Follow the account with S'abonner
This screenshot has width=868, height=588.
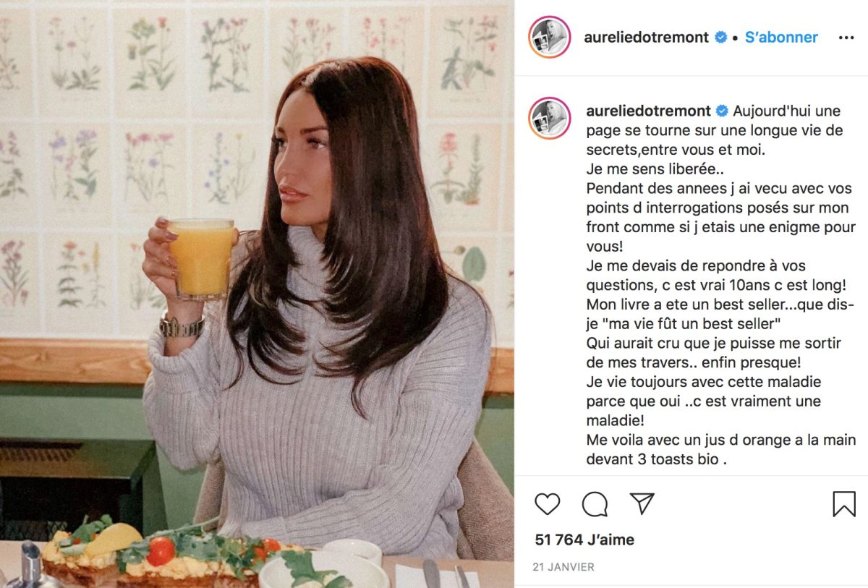point(781,38)
